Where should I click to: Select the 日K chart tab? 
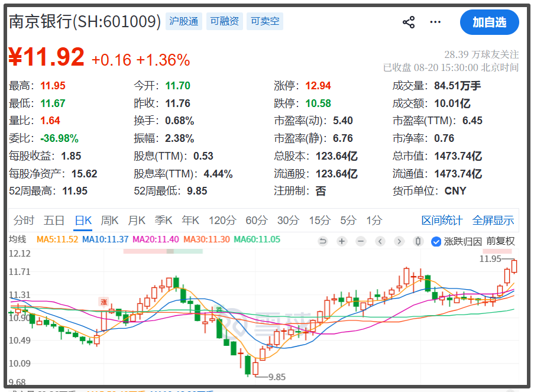point(83,221)
